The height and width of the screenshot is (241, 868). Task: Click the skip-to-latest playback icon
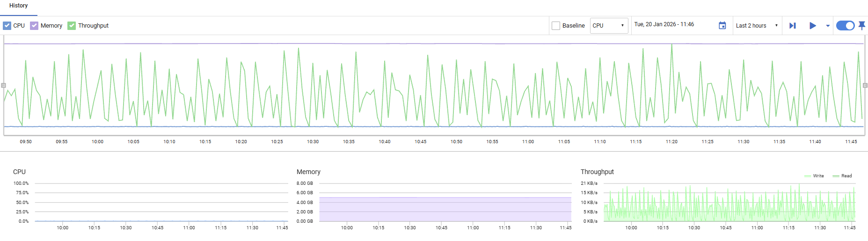coord(792,26)
